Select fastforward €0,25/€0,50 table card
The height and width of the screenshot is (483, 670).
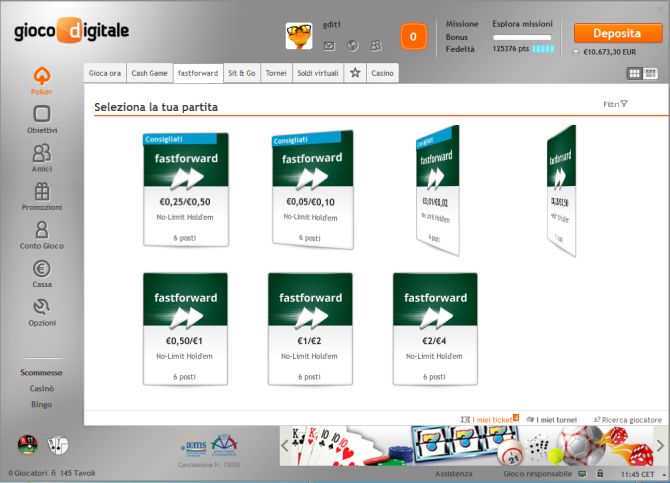(x=186, y=190)
